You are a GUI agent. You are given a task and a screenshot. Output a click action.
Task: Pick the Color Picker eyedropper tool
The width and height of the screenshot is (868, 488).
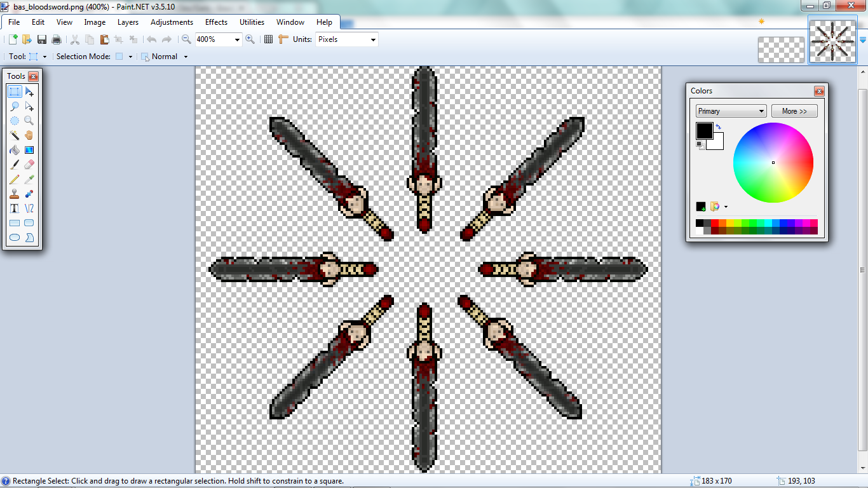click(x=29, y=179)
